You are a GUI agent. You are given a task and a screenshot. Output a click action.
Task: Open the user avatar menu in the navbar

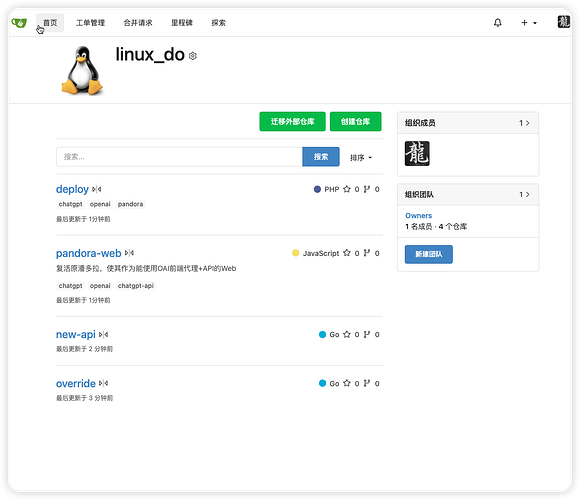click(563, 22)
